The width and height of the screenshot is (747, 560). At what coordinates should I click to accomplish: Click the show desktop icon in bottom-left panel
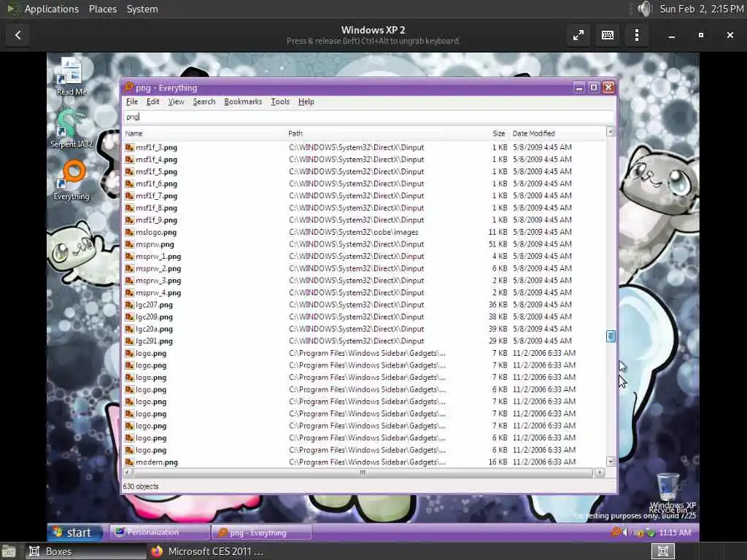coord(8,551)
